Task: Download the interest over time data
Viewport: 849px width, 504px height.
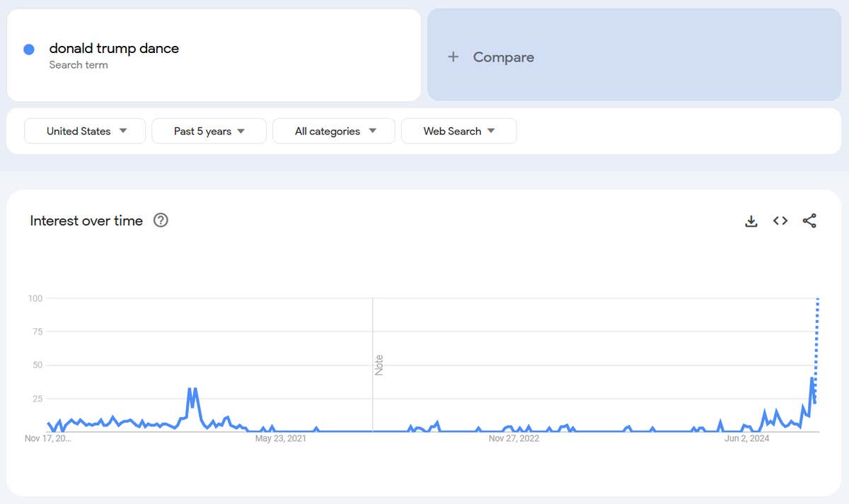Action: coord(751,221)
